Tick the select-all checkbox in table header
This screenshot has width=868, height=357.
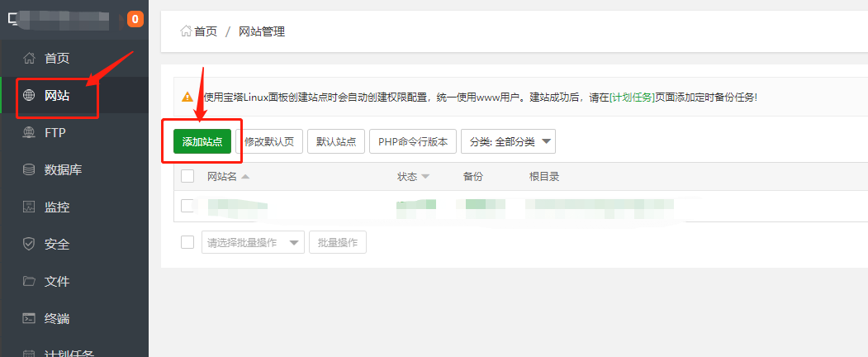pyautogui.click(x=187, y=176)
